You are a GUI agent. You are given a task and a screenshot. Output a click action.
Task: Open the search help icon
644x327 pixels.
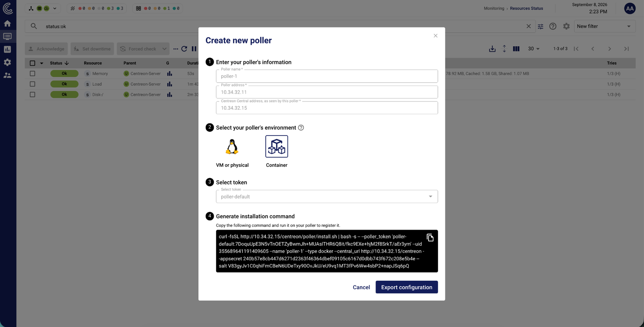coord(553,26)
